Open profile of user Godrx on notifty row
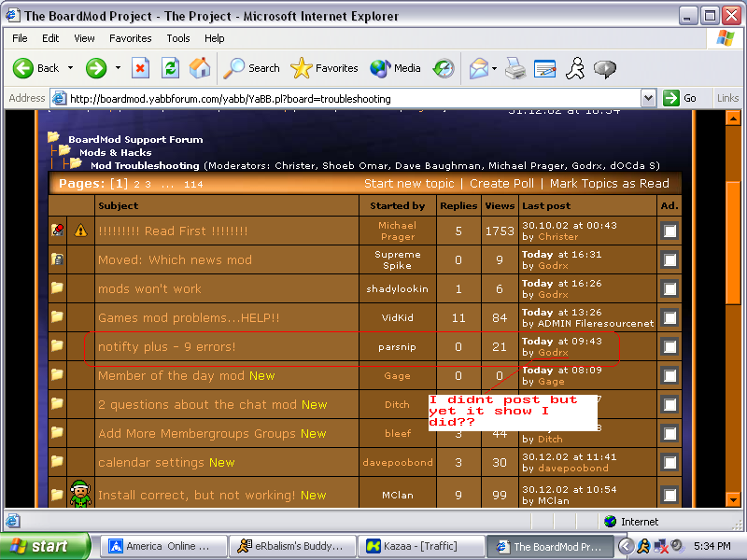 (553, 353)
